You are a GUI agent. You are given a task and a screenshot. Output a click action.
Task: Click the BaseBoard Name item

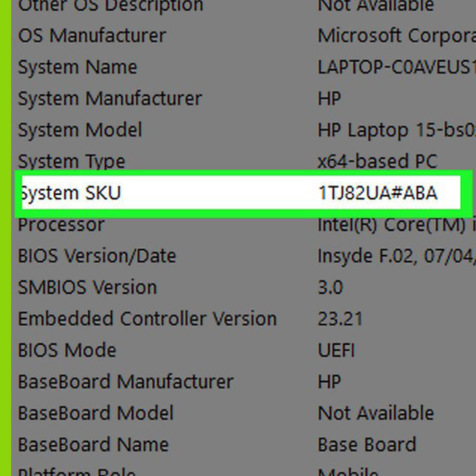tap(94, 445)
